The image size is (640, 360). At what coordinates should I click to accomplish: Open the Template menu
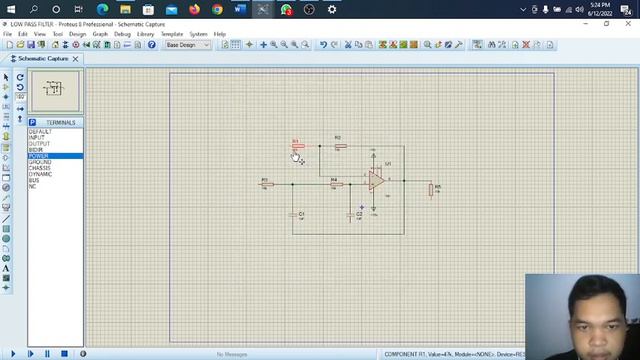(x=172, y=34)
